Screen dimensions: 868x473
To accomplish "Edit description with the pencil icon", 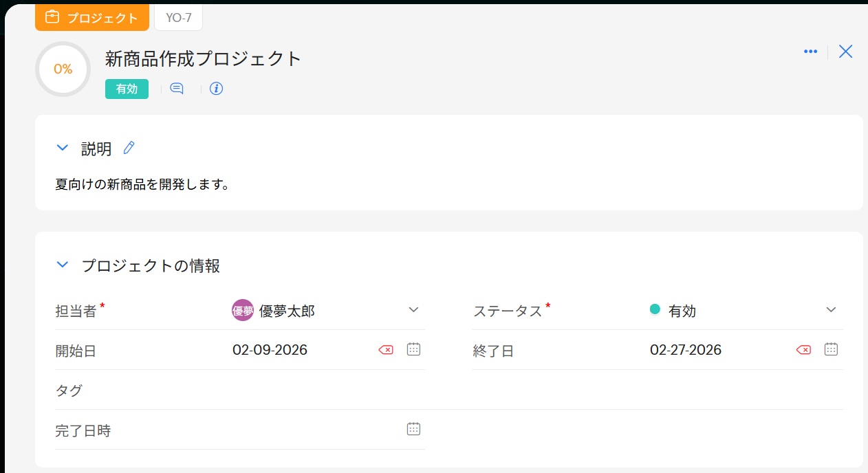I will pyautogui.click(x=129, y=148).
